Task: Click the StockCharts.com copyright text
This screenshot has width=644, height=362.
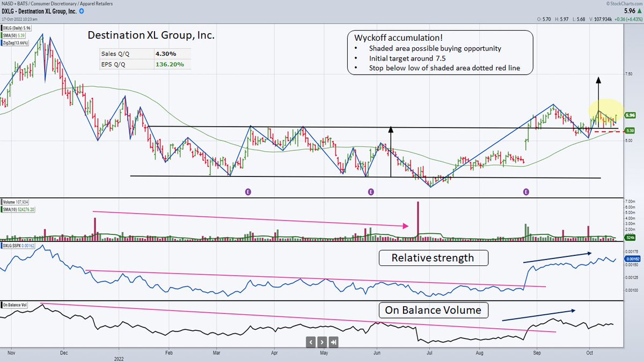Action: click(626, 4)
